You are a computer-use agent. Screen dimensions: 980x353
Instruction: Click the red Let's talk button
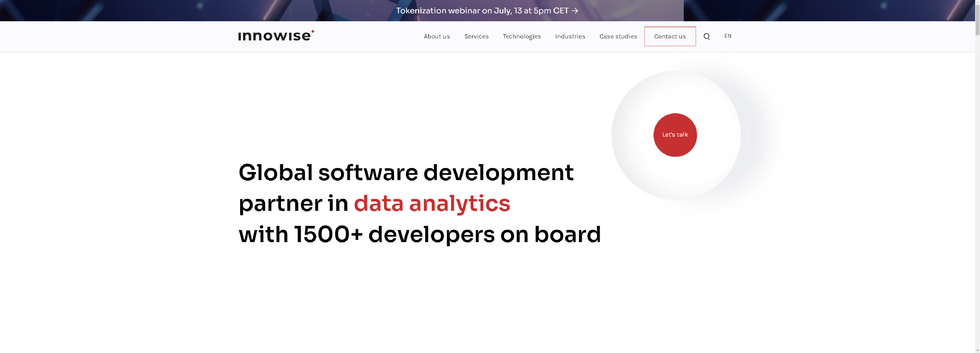[675, 135]
